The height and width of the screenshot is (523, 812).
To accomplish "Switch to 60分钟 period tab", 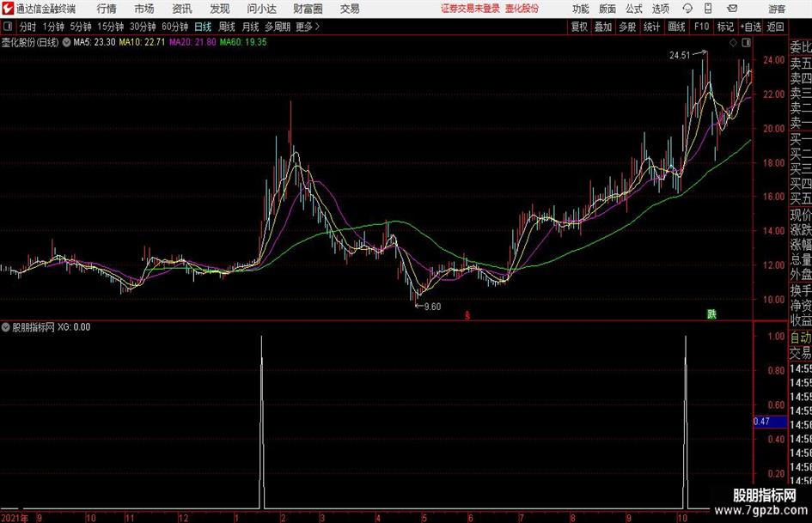I will coord(174,27).
